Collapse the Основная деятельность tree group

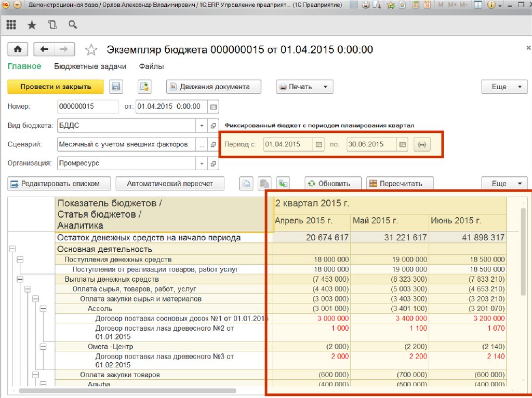12,249
